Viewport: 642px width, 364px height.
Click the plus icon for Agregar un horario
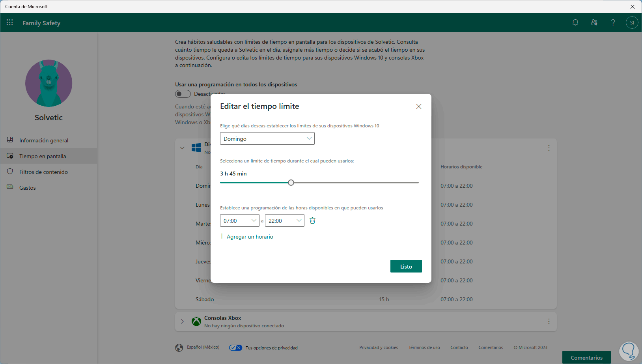tap(222, 236)
